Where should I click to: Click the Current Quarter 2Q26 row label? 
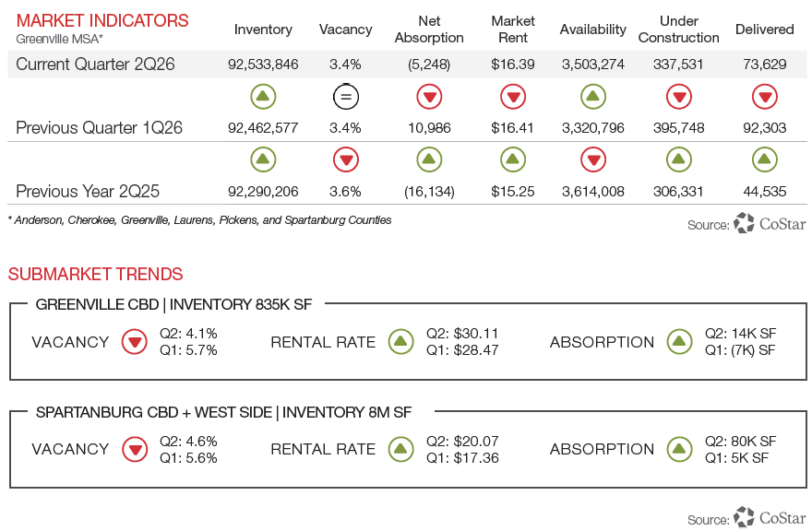pos(95,65)
